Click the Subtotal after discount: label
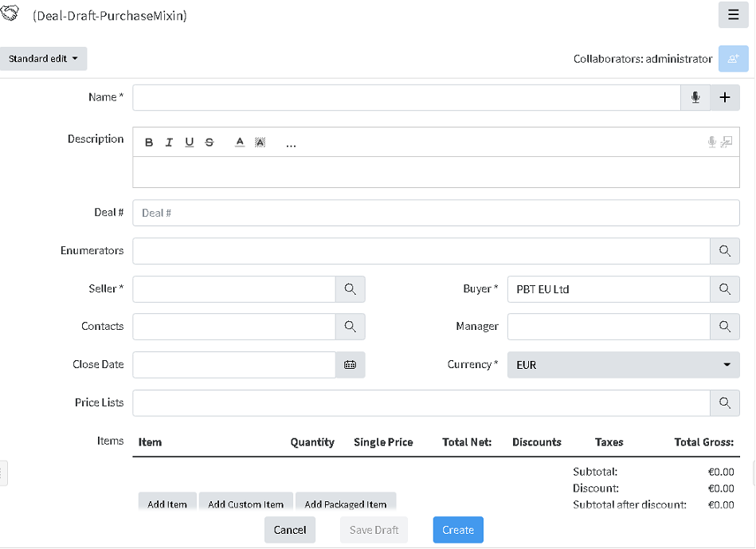The width and height of the screenshot is (756, 549). click(629, 504)
